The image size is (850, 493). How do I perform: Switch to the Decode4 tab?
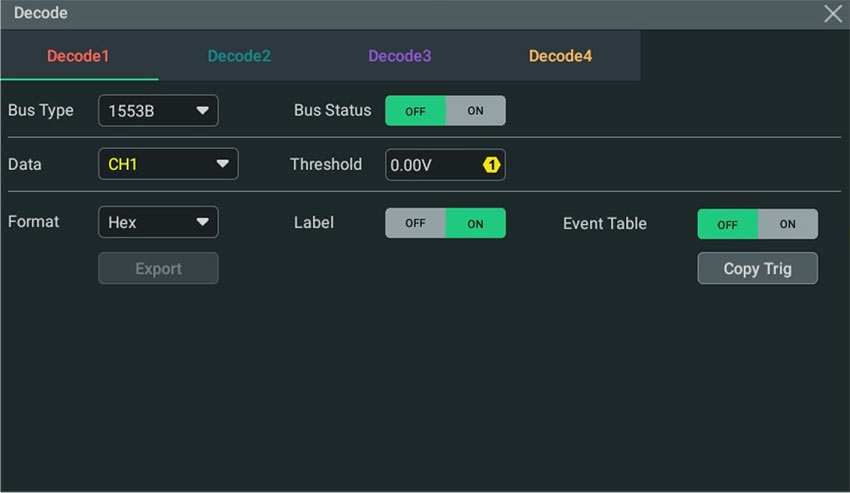[x=560, y=56]
